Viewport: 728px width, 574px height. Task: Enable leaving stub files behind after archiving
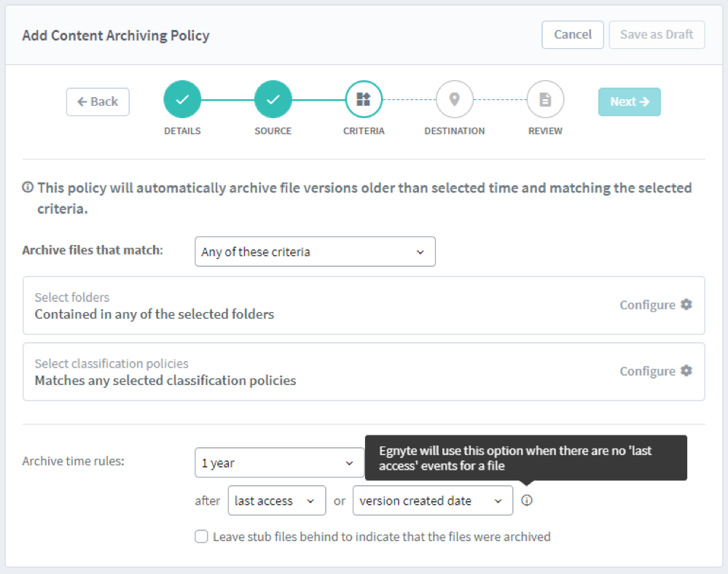click(201, 536)
